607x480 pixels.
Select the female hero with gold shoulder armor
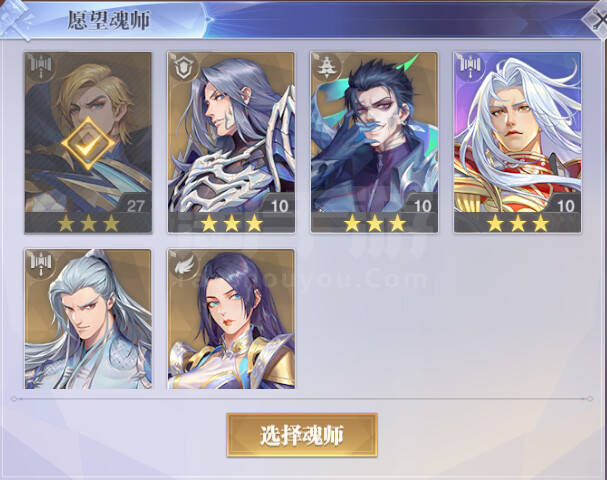[231, 319]
